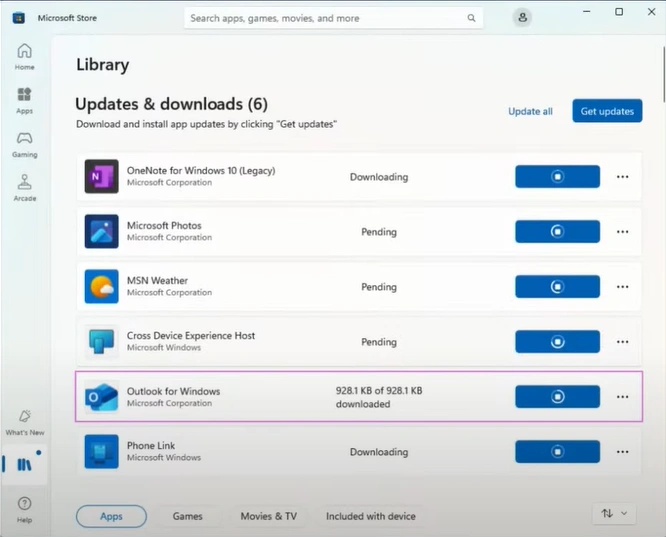666x537 pixels.
Task: Select the Games filter tab
Action: pos(187,516)
